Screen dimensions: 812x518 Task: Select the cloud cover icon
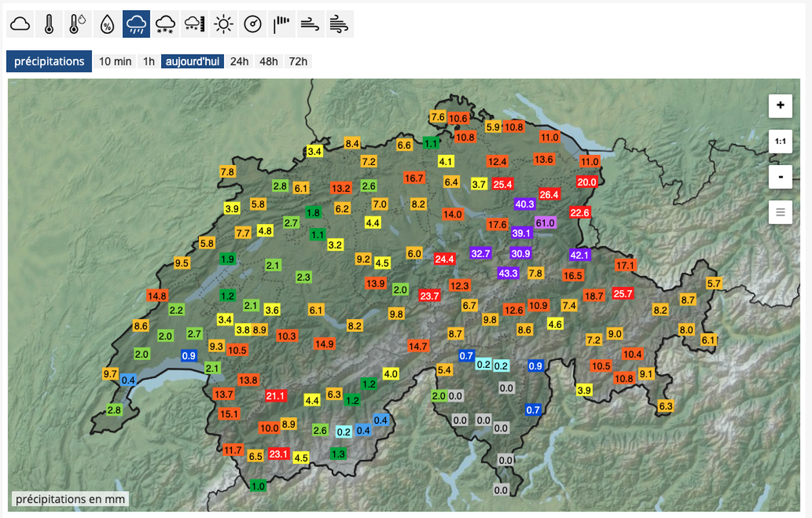pyautogui.click(x=20, y=24)
